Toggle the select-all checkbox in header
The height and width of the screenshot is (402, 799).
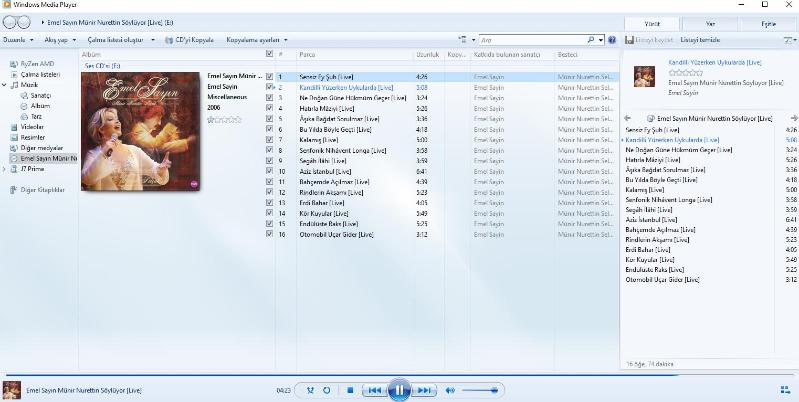click(270, 53)
